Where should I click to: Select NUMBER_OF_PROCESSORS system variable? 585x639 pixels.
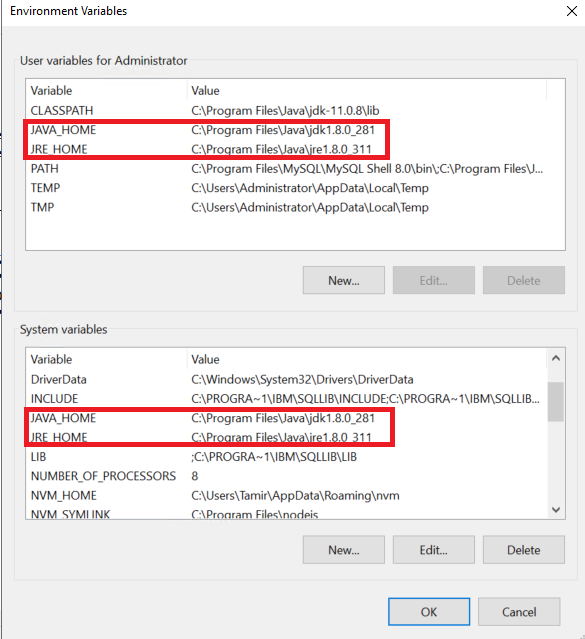click(x=286, y=476)
